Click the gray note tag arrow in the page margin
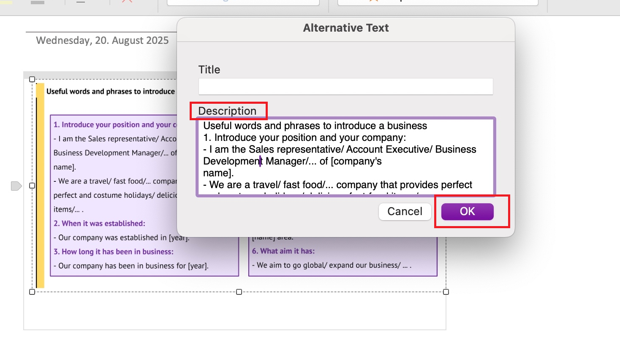The image size is (620, 364). tap(15, 186)
